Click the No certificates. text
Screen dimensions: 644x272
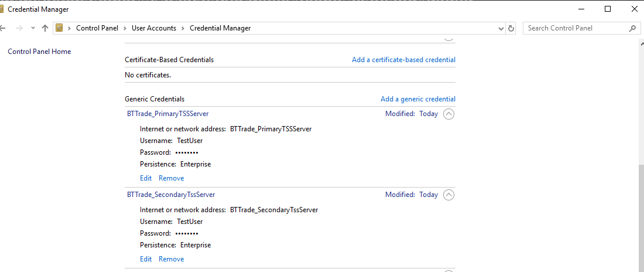[148, 75]
